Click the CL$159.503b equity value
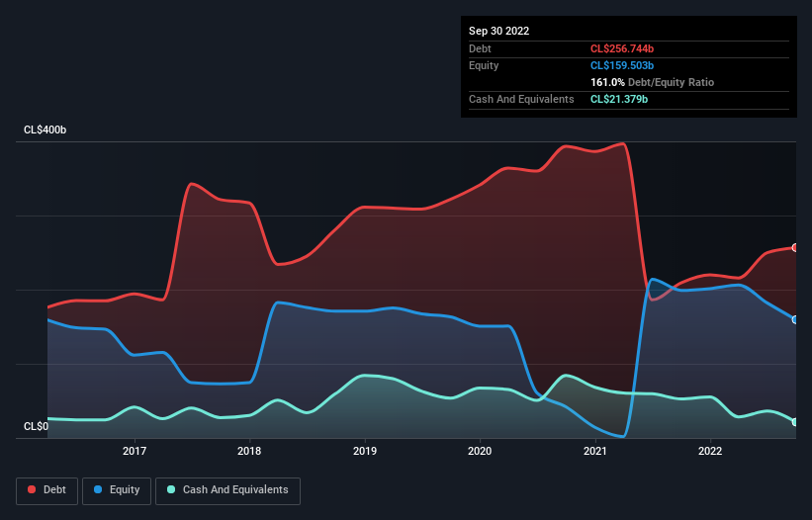This screenshot has width=812, height=520. pos(622,65)
